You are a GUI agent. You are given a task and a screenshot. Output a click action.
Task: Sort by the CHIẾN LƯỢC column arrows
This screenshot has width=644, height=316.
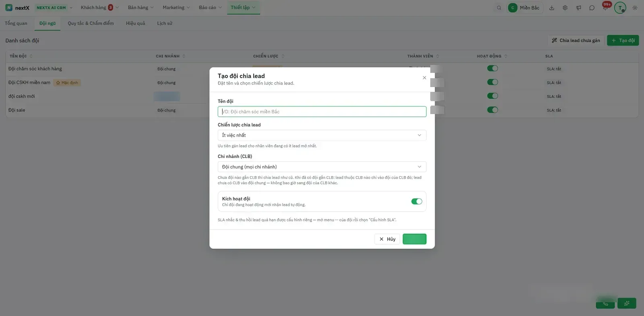(283, 56)
